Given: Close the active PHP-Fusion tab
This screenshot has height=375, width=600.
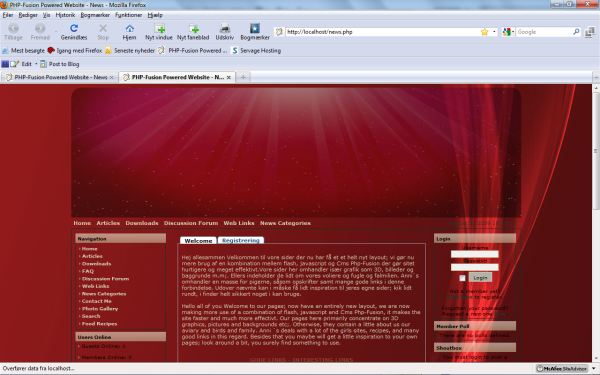Looking at the screenshot, I should [x=228, y=77].
